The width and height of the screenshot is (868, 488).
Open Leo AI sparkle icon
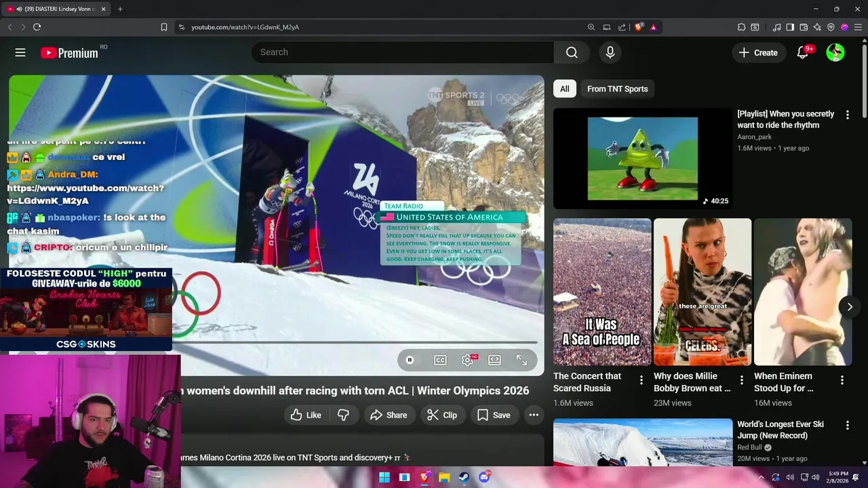coord(817,27)
